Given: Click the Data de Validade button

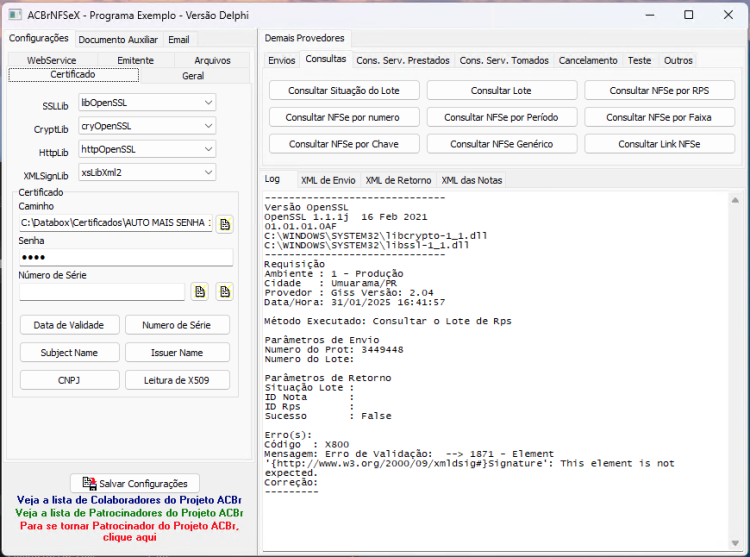Looking at the screenshot, I should click(69, 325).
